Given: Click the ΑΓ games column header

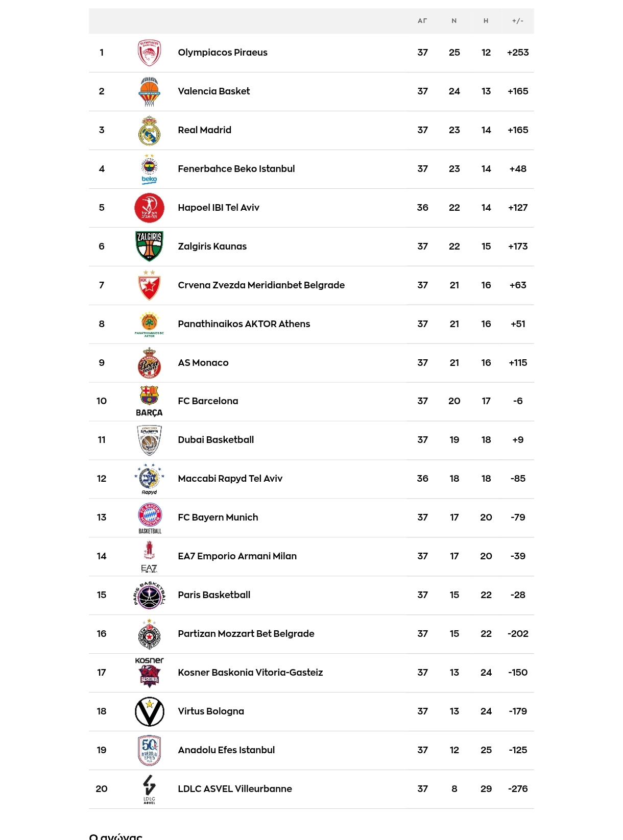Looking at the screenshot, I should point(422,21).
